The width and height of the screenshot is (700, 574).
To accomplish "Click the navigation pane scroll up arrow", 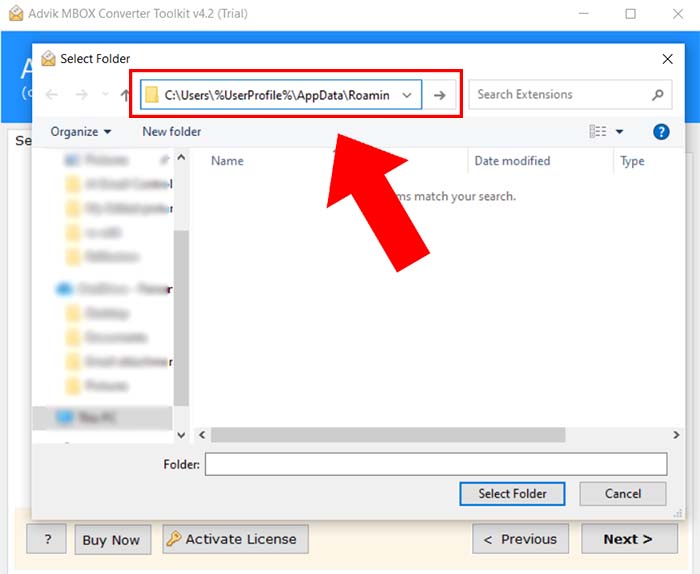I will (x=181, y=157).
